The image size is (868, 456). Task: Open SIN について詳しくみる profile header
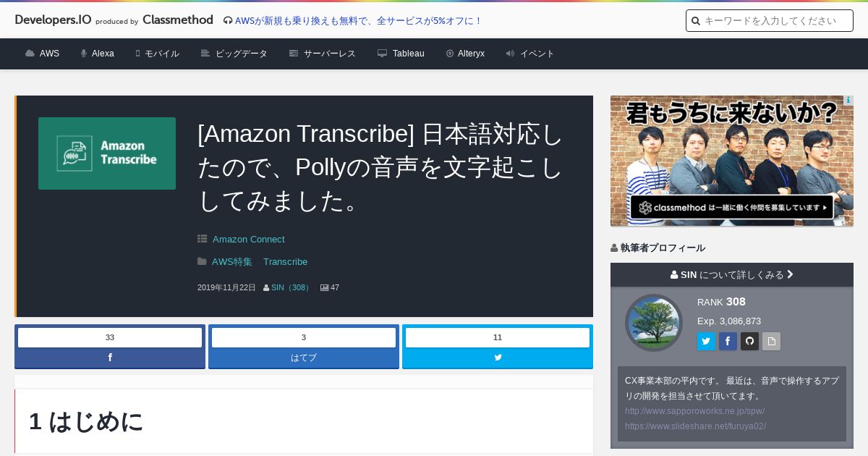click(x=732, y=275)
